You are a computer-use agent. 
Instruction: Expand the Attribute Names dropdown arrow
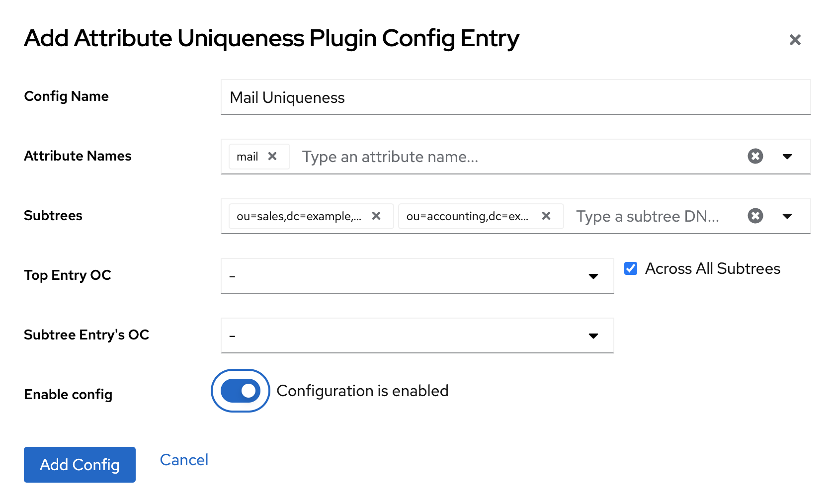787,157
